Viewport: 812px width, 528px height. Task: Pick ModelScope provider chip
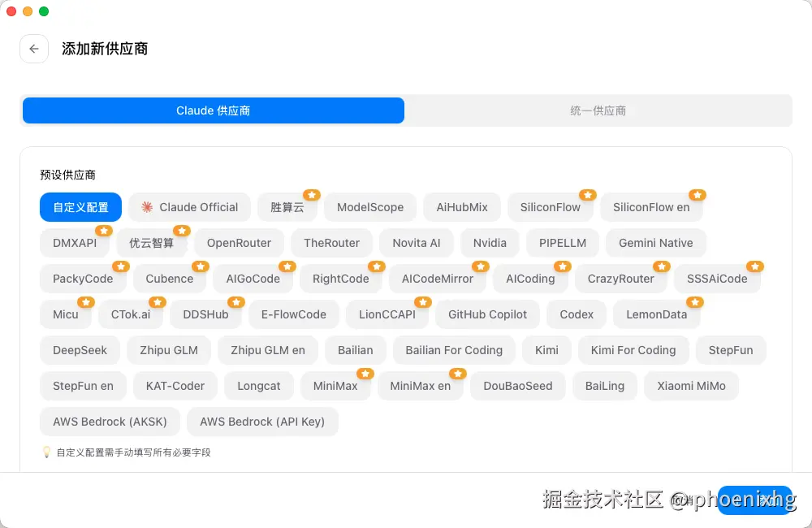pos(370,207)
